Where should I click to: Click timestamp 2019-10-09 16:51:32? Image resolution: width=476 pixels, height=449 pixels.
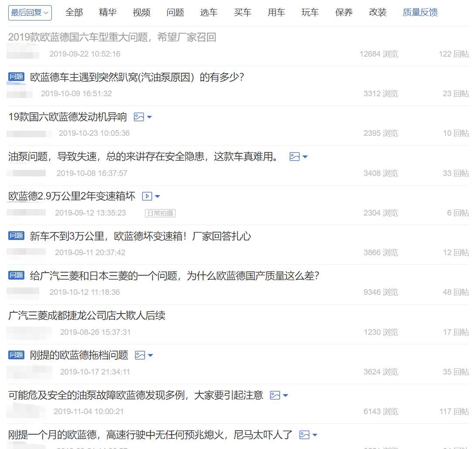pos(77,94)
